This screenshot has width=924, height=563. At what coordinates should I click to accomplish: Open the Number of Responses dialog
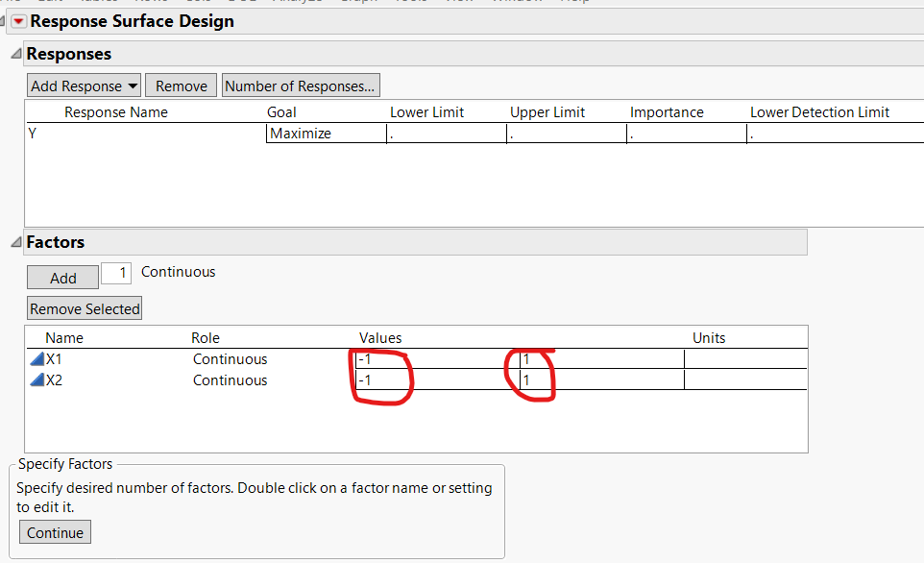(x=301, y=85)
